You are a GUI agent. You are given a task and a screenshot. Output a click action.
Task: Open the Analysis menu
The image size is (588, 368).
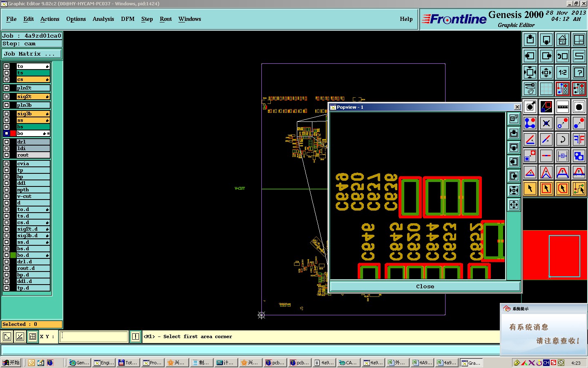click(103, 19)
